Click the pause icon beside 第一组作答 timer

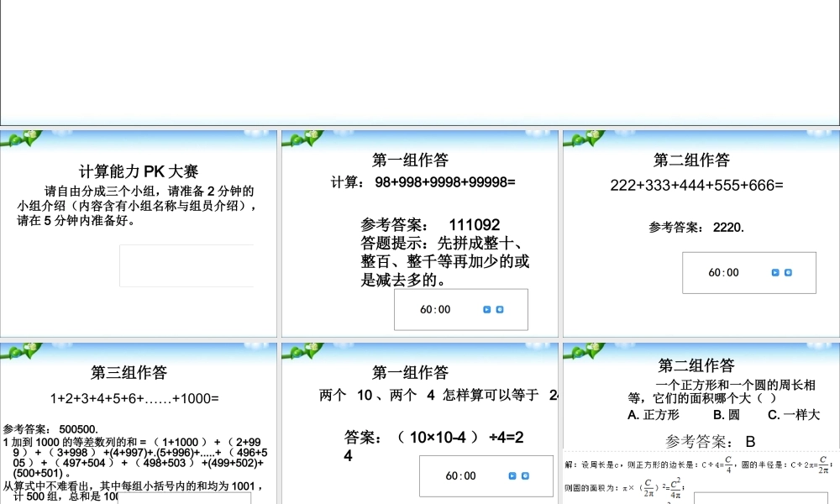pyautogui.click(x=501, y=309)
